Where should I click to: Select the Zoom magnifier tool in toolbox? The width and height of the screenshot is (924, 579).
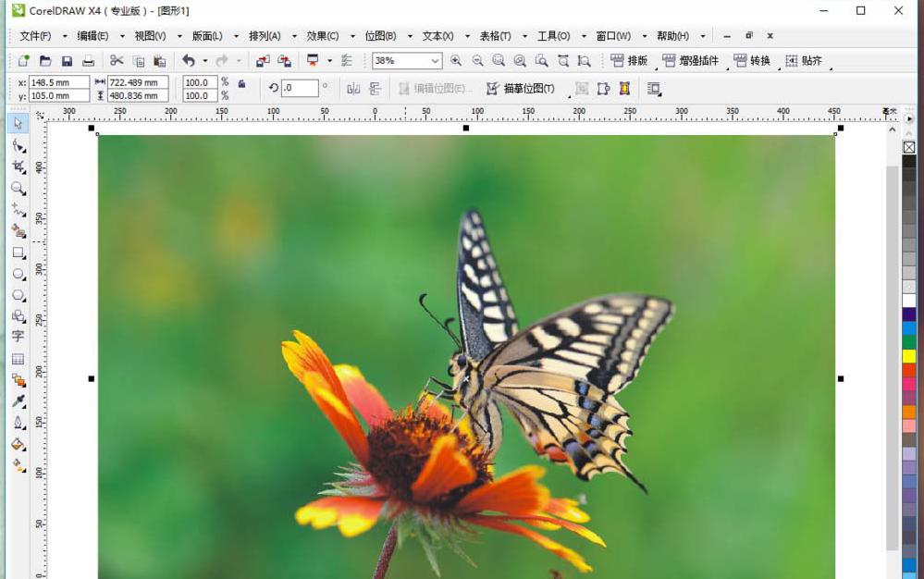(x=18, y=189)
